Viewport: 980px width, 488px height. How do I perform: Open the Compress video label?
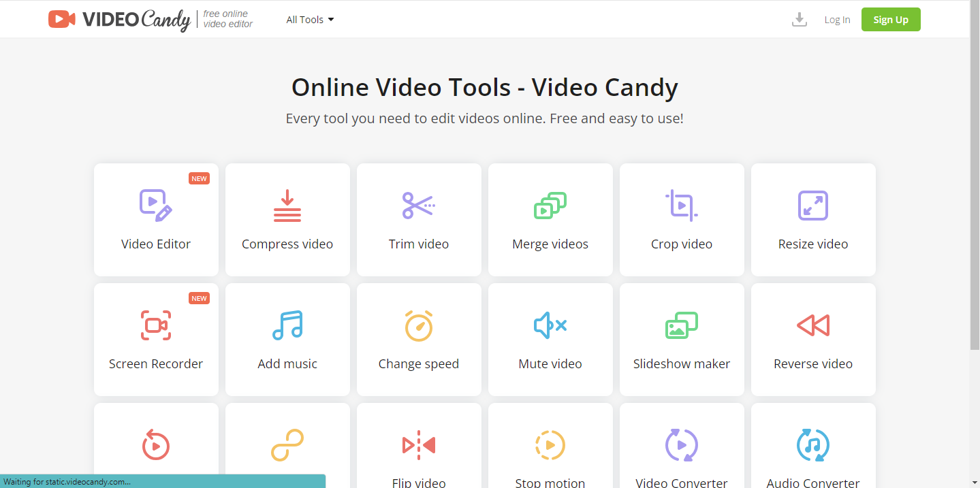click(x=287, y=244)
